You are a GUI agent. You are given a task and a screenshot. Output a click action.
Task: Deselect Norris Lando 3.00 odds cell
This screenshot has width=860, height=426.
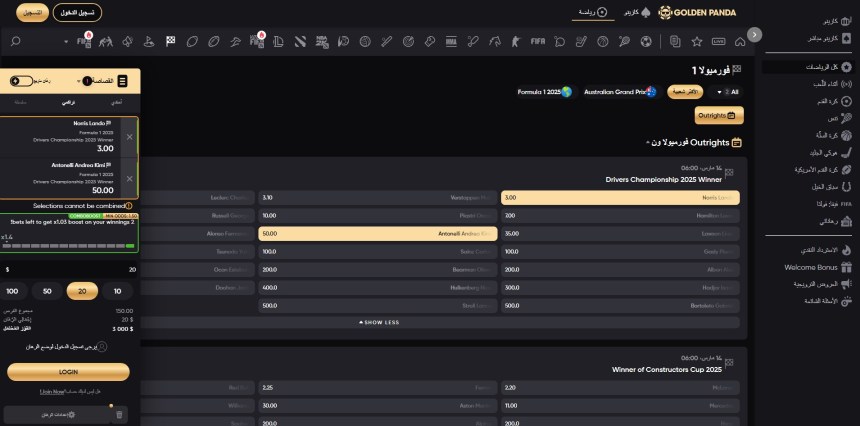click(x=620, y=198)
